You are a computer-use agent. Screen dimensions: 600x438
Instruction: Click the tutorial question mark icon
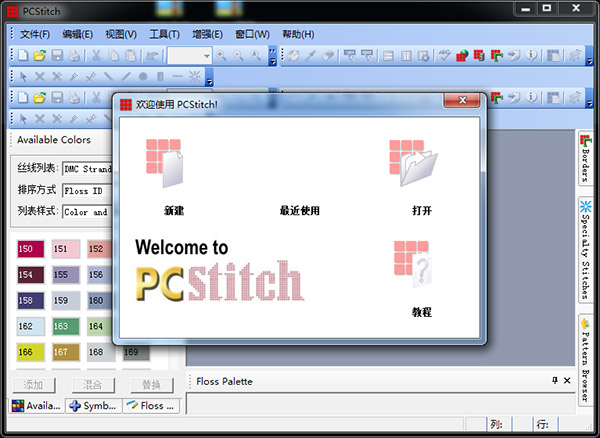pyautogui.click(x=413, y=265)
